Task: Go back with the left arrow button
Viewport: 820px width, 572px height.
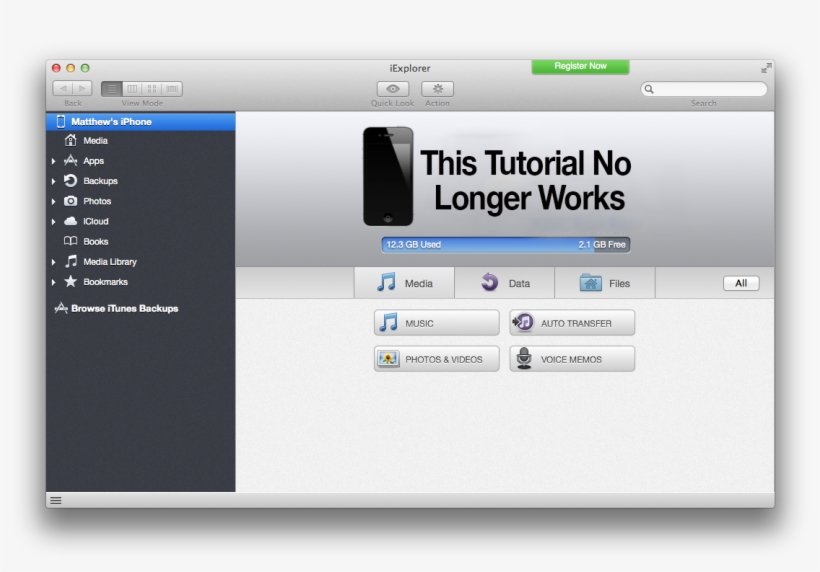Action: 63,89
